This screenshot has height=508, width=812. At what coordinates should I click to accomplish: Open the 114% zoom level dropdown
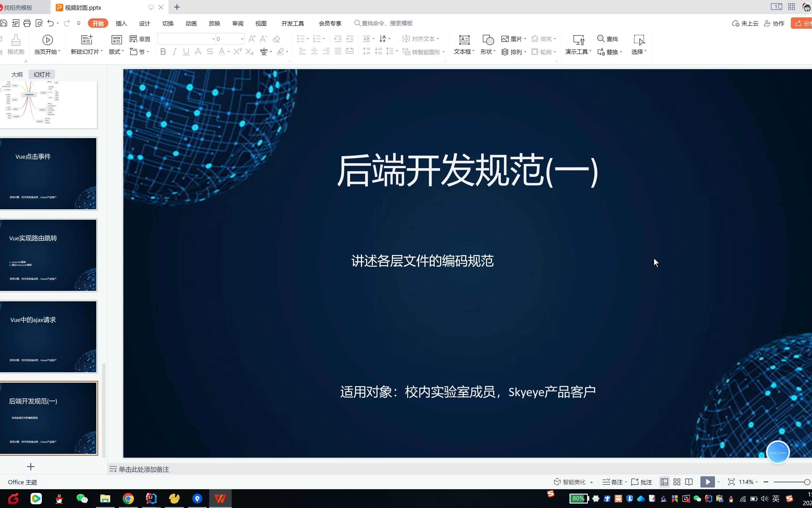(748, 482)
